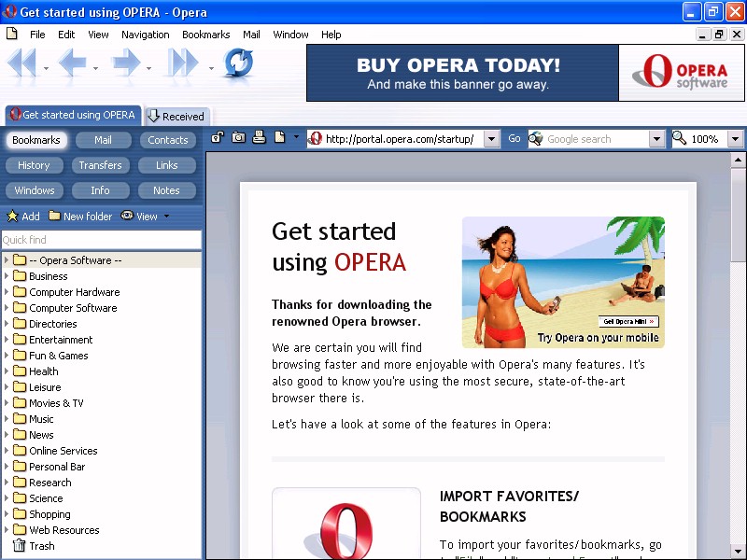Click in the Quick find field
747x560 pixels.
pos(102,240)
